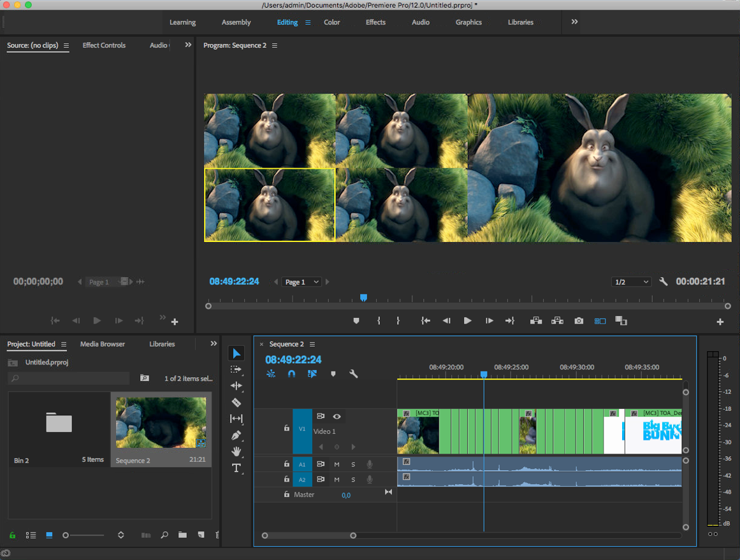Open the 1/2 playback resolution dropdown
Image resolution: width=740 pixels, height=560 pixels.
(x=632, y=282)
